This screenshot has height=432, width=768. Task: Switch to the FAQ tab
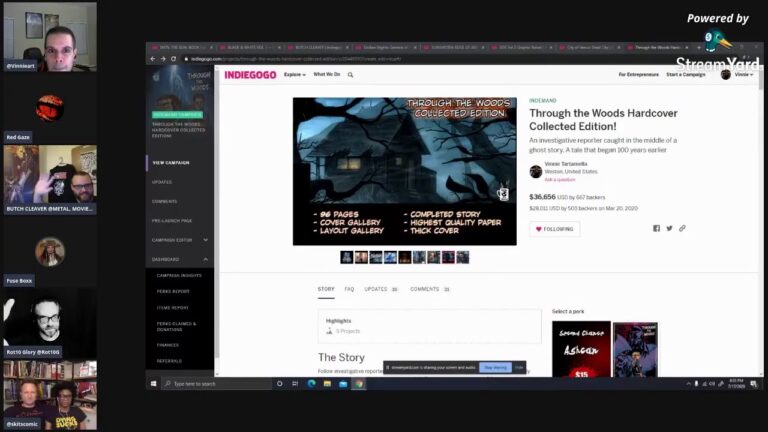click(x=349, y=289)
